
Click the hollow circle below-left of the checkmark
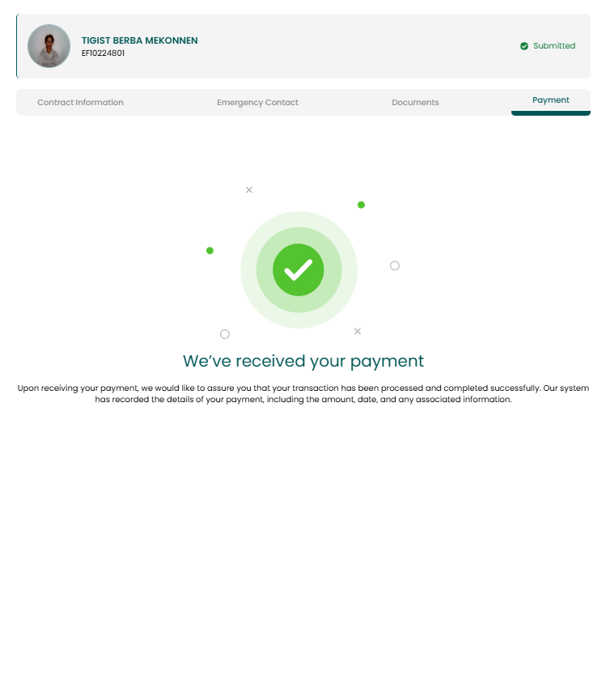pos(225,334)
